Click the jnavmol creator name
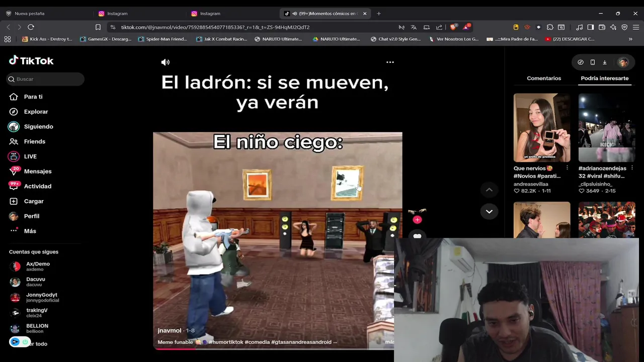Screen dimensions: 644x362 [x=170, y=331]
